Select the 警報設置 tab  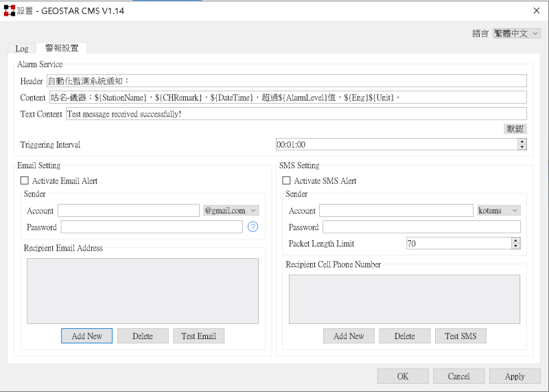(62, 49)
